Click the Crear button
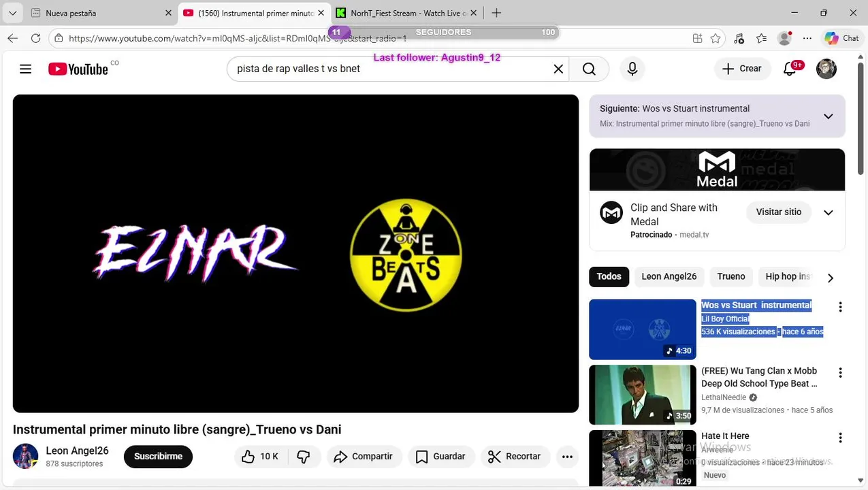The height and width of the screenshot is (490, 868). pos(742,69)
